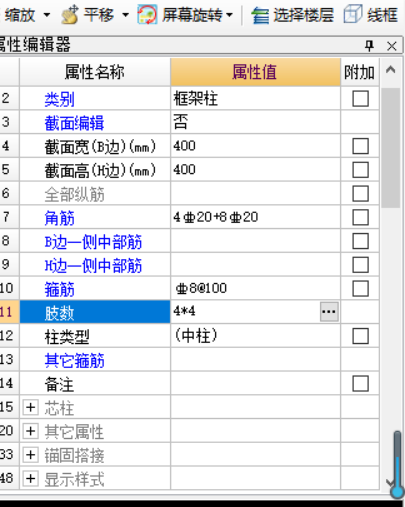Viewport: 405px width, 507px height.
Task: Click the blue slider handle at bottom right
Action: (397, 491)
